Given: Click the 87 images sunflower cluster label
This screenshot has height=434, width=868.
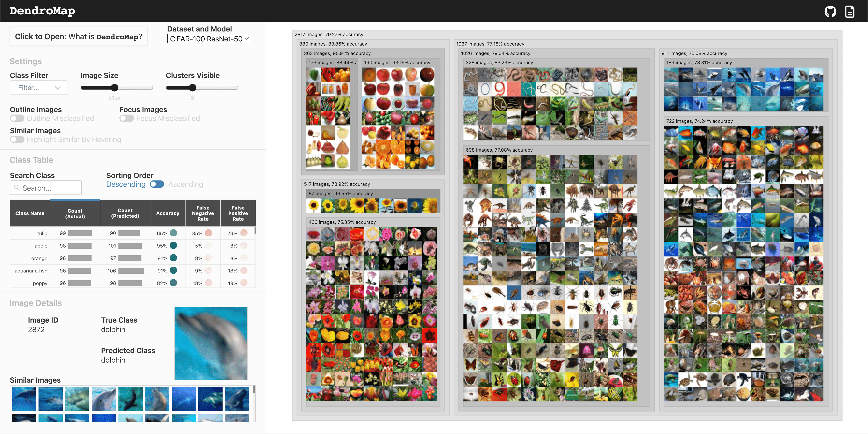Looking at the screenshot, I should coord(340,194).
